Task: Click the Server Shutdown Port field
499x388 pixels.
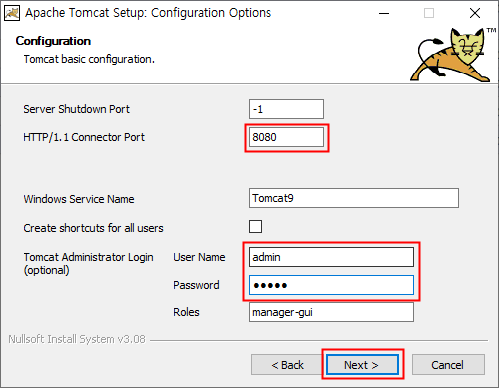Action: coord(286,109)
